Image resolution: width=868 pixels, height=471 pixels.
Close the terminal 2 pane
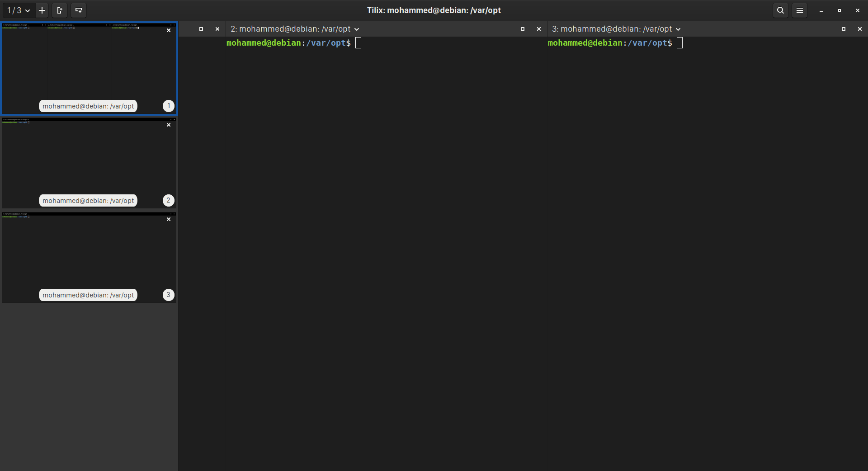(x=539, y=29)
